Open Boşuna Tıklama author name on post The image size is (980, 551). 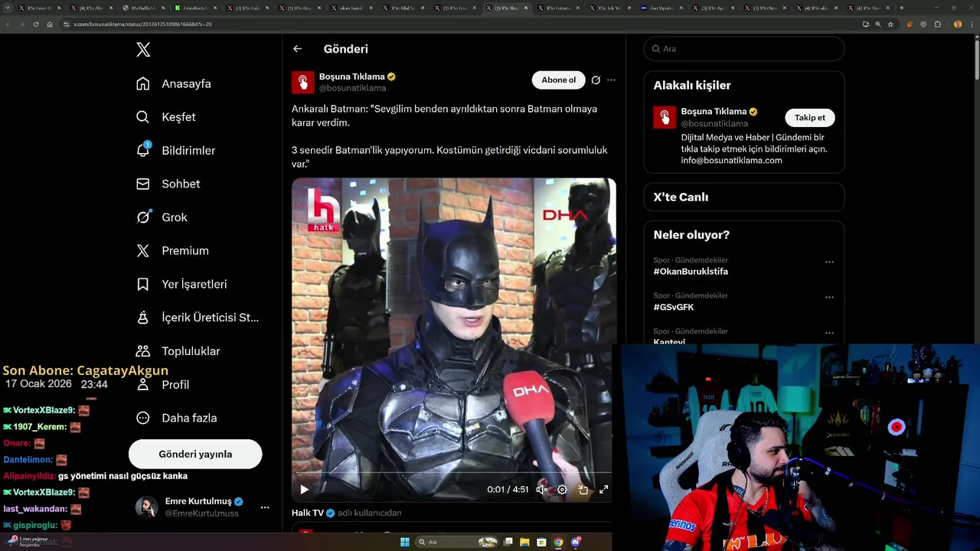coord(351,77)
